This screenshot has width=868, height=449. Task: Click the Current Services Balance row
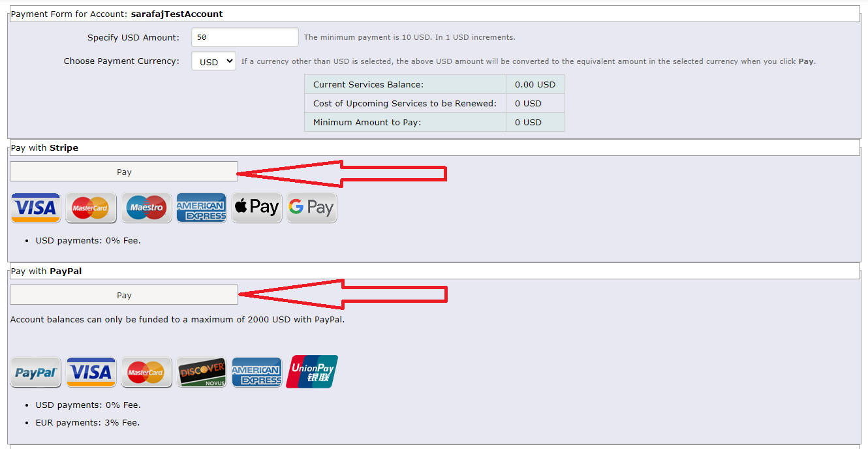[434, 84]
